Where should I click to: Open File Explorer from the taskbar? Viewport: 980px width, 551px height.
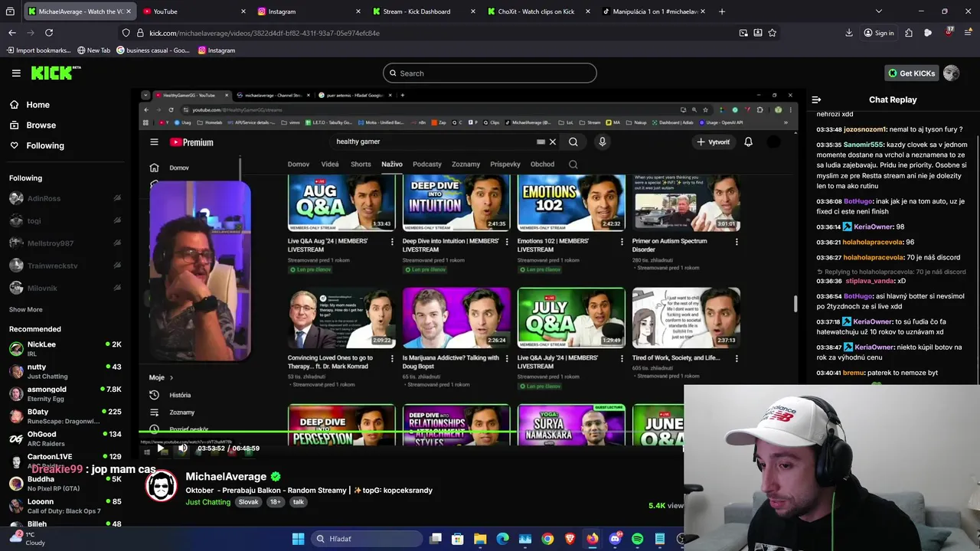coord(480,539)
